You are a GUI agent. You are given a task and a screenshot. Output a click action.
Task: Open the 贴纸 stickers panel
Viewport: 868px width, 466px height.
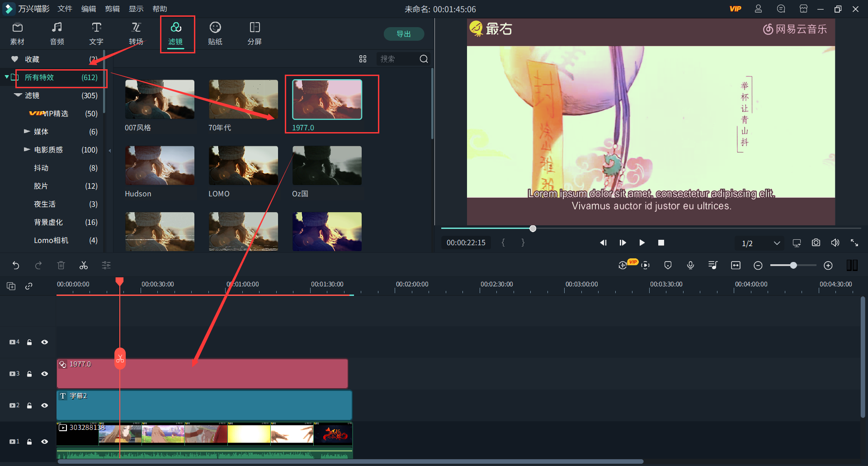coord(215,34)
